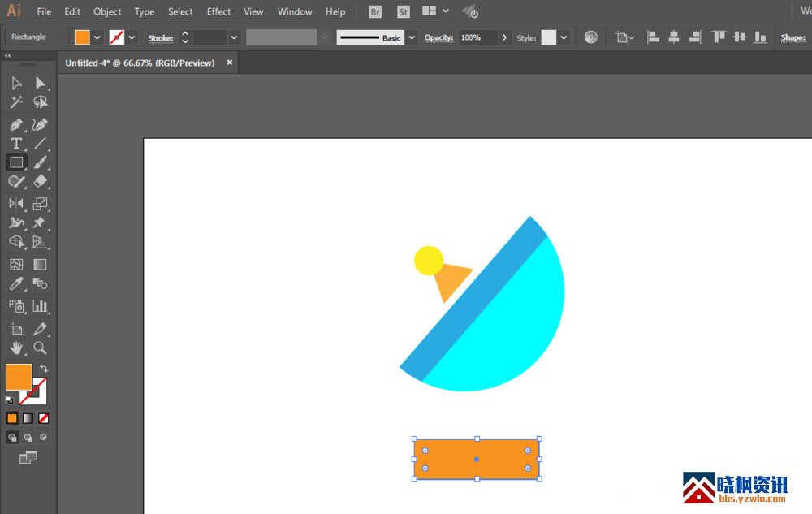Click the large orange Fill swatch
The width and height of the screenshot is (812, 514).
18,377
